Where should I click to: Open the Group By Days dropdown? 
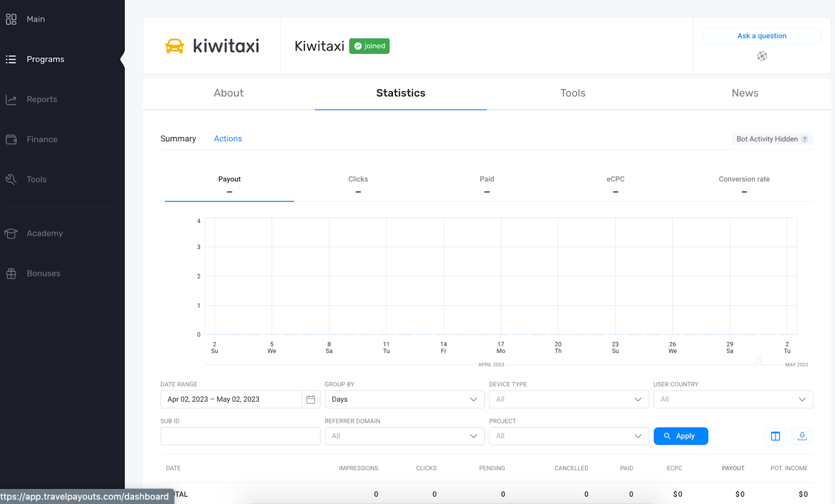pyautogui.click(x=404, y=400)
